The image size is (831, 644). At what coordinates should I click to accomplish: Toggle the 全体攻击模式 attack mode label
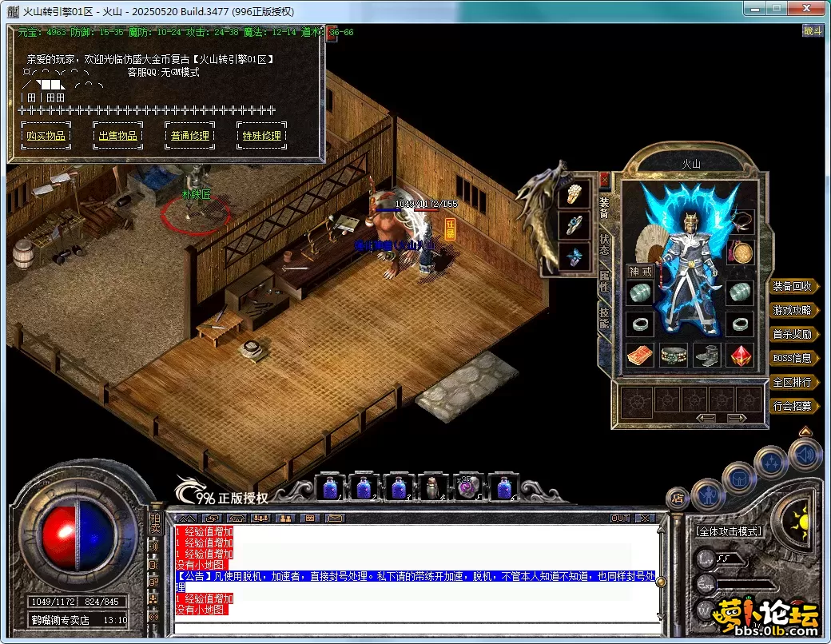(729, 531)
